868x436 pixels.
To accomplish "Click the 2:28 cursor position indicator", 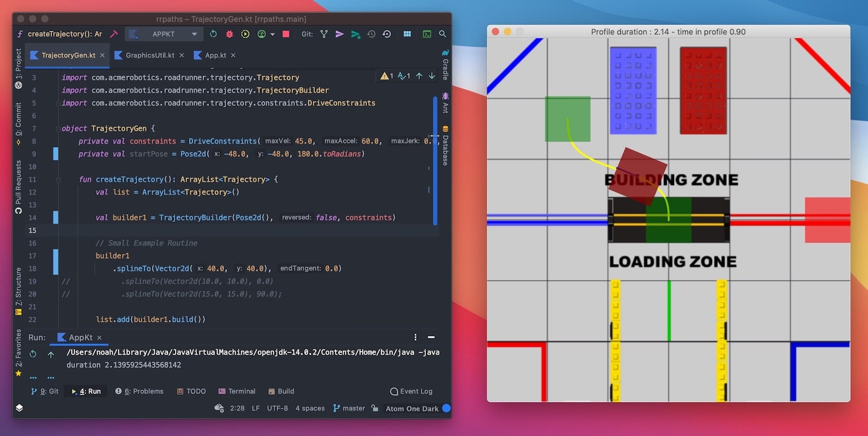I will [x=237, y=408].
